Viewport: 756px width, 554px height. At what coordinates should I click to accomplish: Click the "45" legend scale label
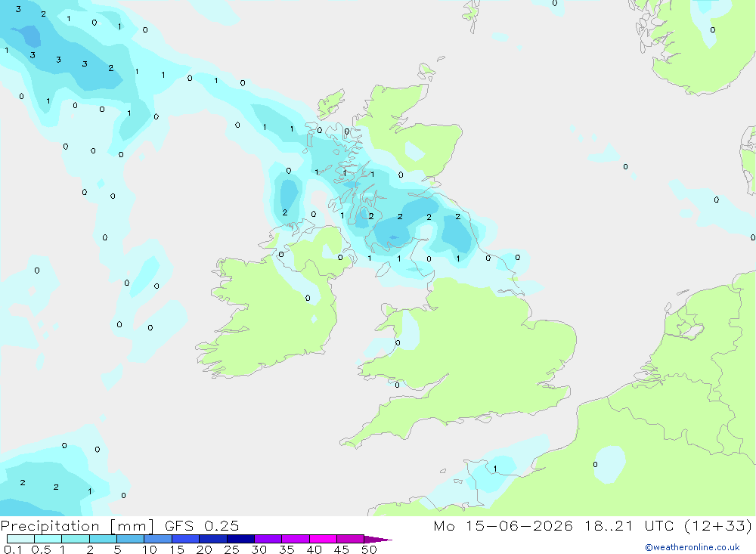(342, 549)
